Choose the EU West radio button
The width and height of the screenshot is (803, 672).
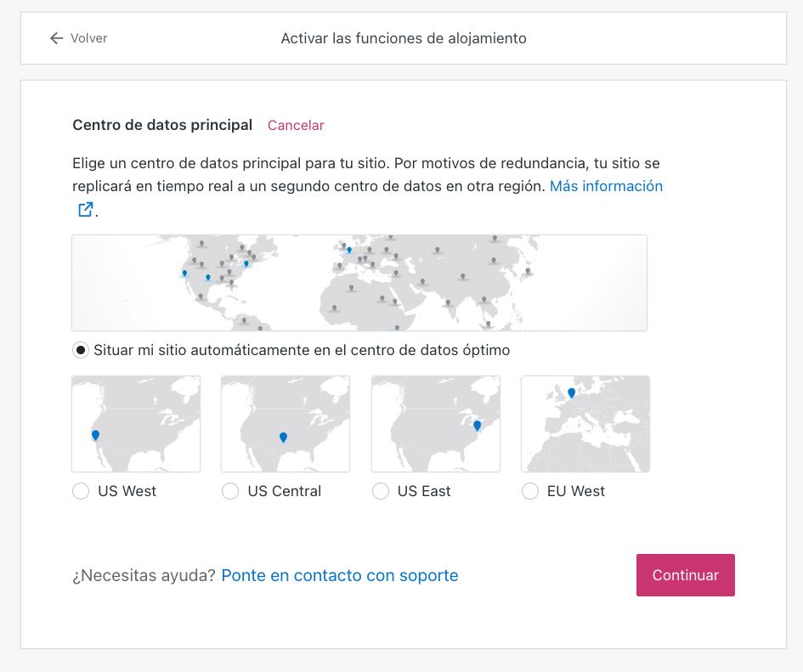pyautogui.click(x=530, y=491)
